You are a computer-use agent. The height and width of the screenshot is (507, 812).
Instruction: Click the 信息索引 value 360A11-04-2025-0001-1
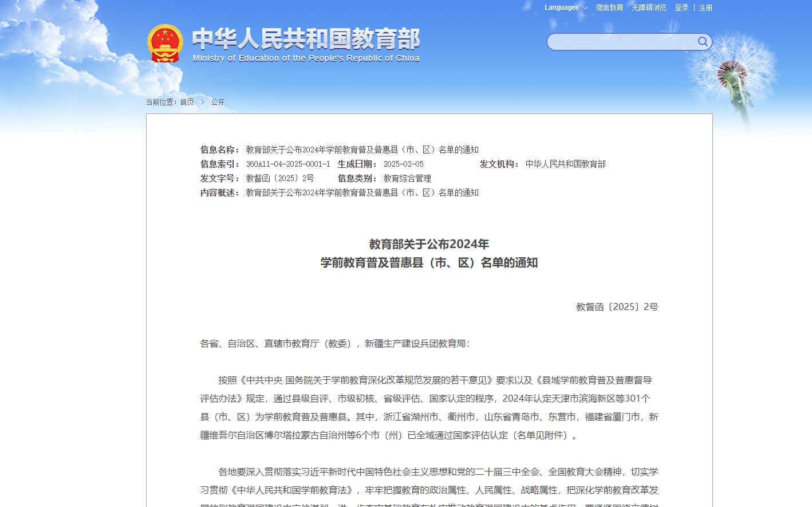coord(288,164)
